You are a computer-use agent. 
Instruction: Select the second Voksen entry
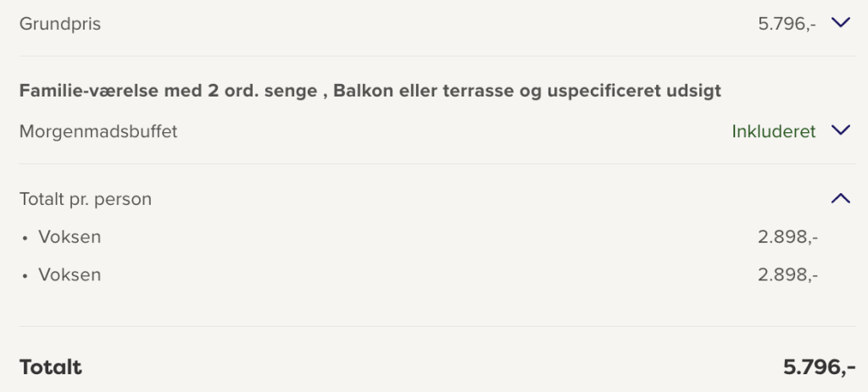(70, 274)
